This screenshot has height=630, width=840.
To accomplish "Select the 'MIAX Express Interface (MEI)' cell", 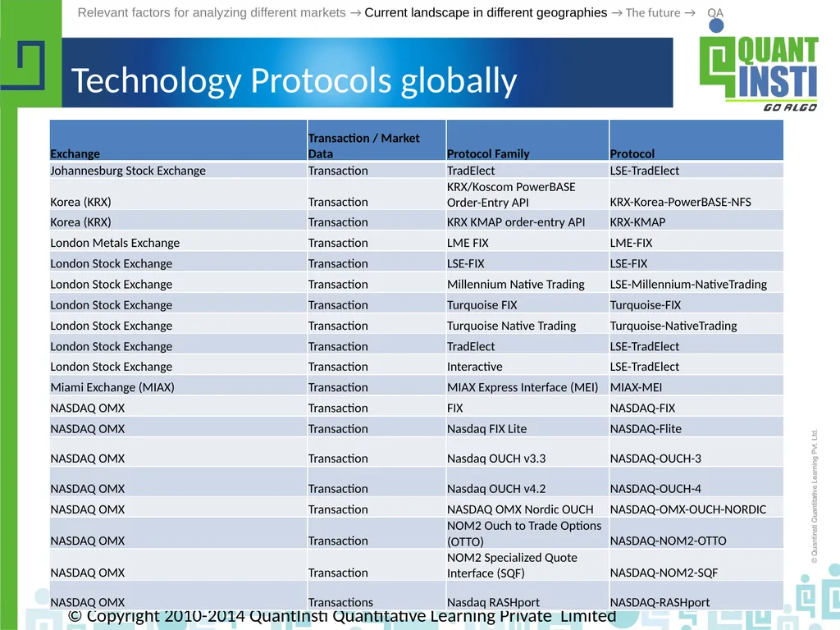I will point(527,387).
